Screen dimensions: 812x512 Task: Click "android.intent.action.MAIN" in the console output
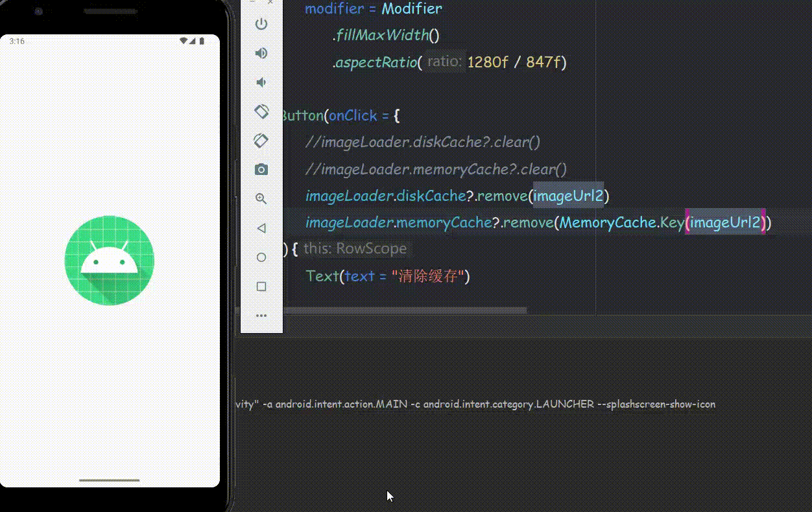(341, 404)
